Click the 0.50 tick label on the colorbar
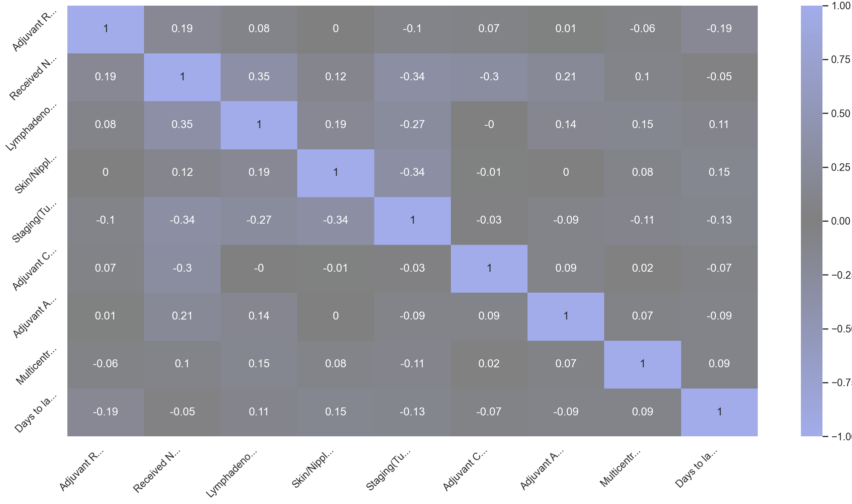Image resolution: width=852 pixels, height=504 pixels. click(840, 113)
